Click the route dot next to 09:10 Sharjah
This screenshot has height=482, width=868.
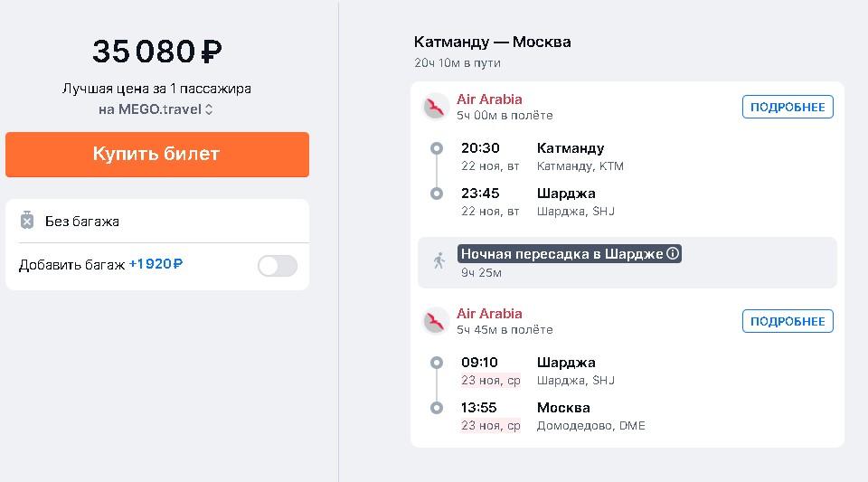click(437, 363)
